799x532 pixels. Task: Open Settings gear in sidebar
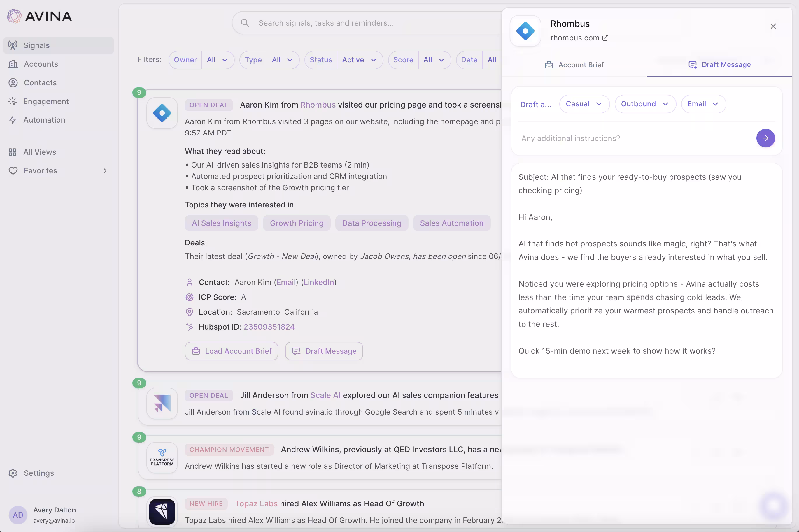coord(13,473)
